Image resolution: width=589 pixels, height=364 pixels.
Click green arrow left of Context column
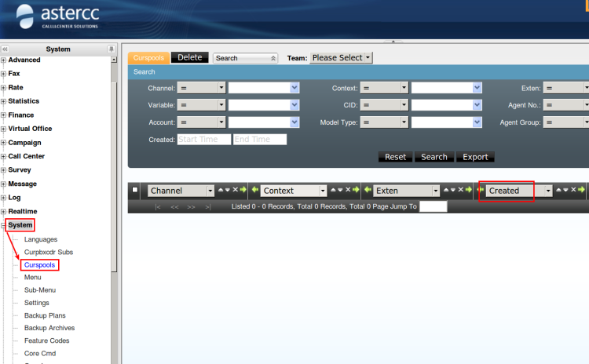[x=255, y=191]
